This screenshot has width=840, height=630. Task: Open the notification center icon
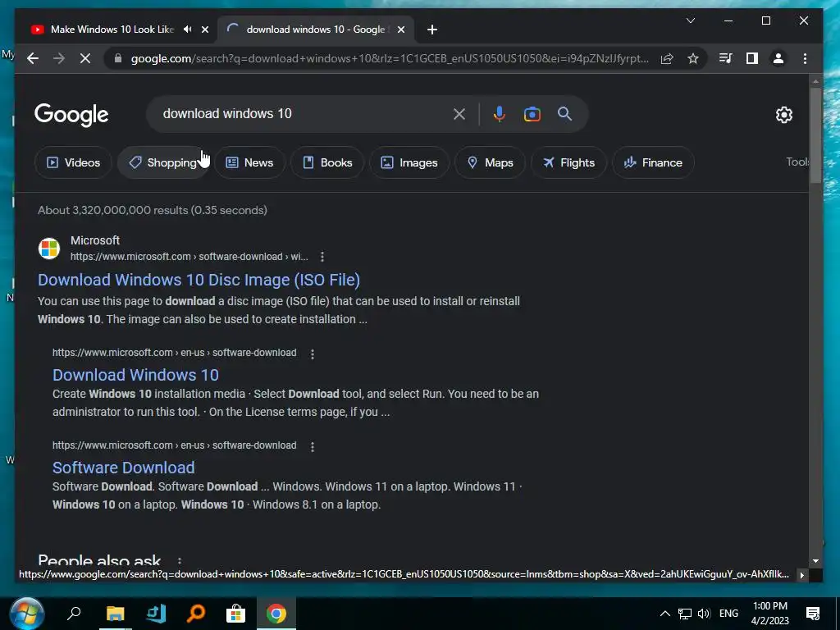[813, 614]
